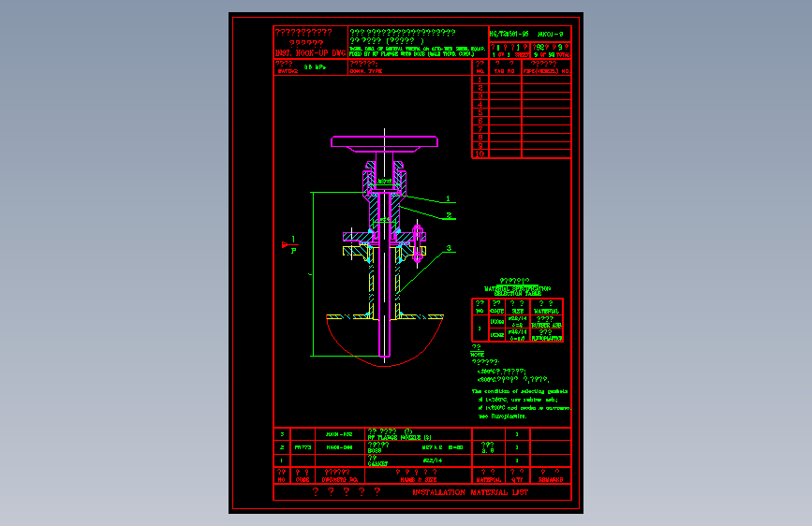Click the "CODE" column header in material list
The width and height of the screenshot is (812, 526).
tap(303, 480)
